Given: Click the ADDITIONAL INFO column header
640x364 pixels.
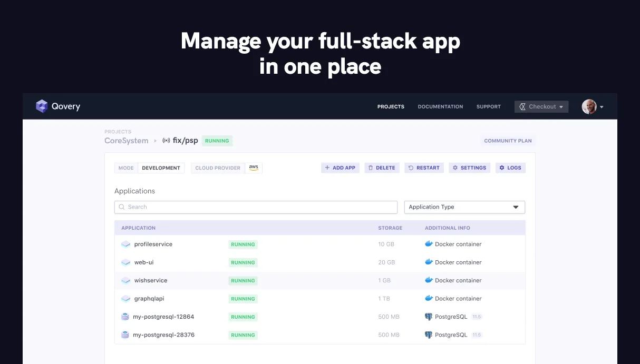Looking at the screenshot, I should click(x=448, y=228).
